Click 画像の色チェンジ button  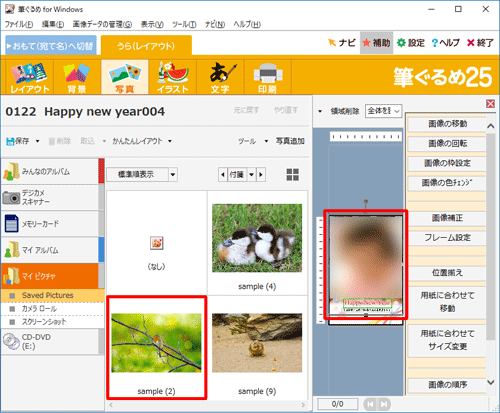447,183
